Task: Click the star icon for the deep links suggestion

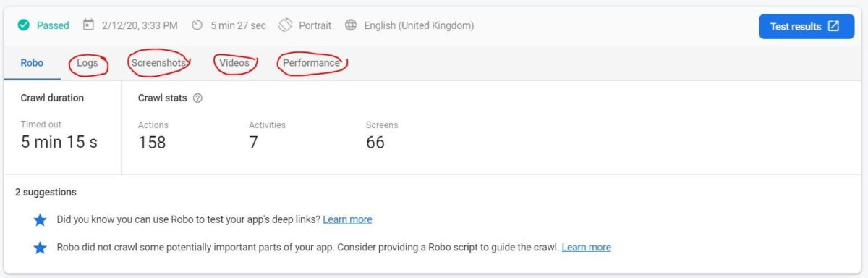Action: click(40, 219)
